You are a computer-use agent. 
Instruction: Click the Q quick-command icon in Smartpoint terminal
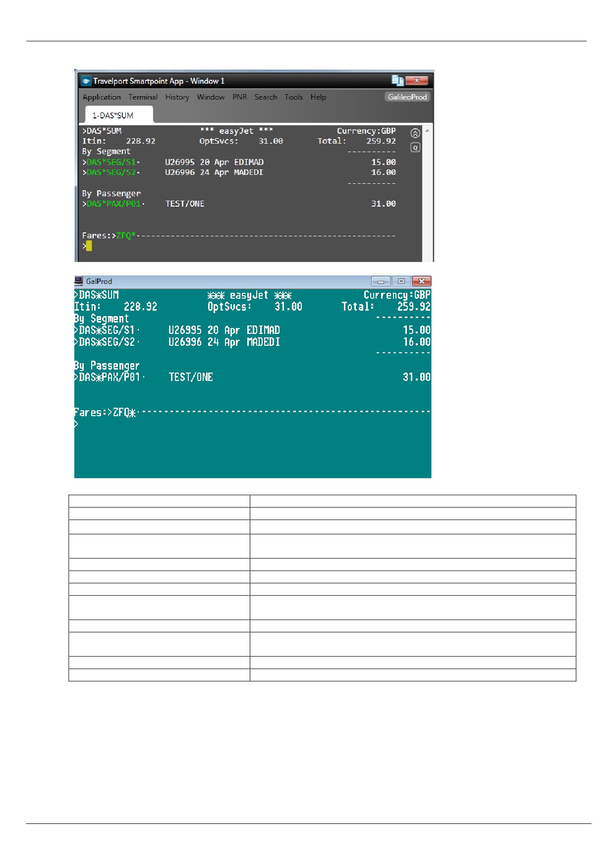pos(415,148)
